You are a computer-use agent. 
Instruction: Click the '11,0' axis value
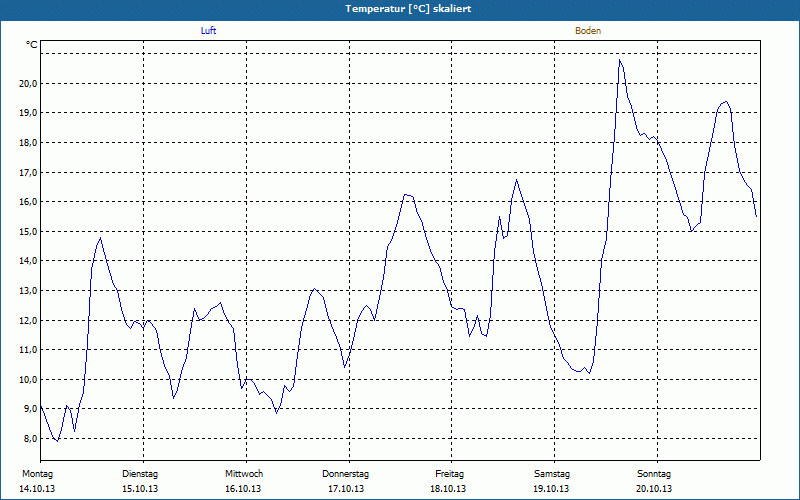28,350
